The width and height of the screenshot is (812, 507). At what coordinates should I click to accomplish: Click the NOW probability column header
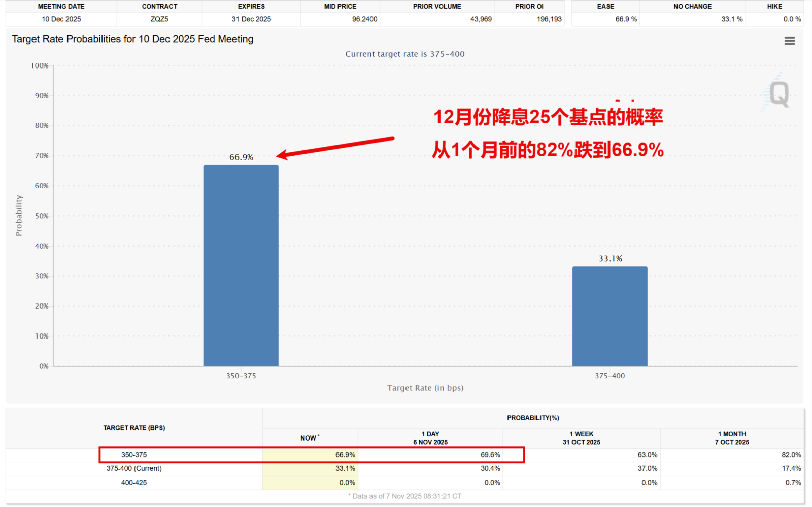pyautogui.click(x=310, y=437)
